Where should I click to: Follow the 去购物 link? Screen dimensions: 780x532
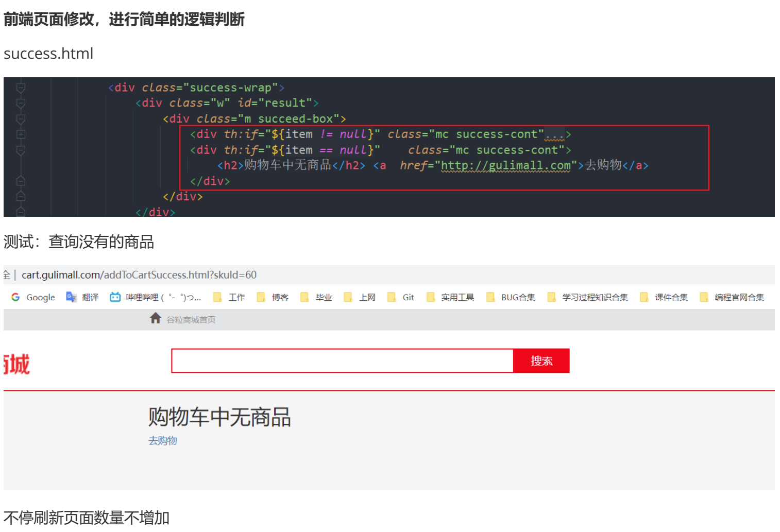pyautogui.click(x=163, y=441)
